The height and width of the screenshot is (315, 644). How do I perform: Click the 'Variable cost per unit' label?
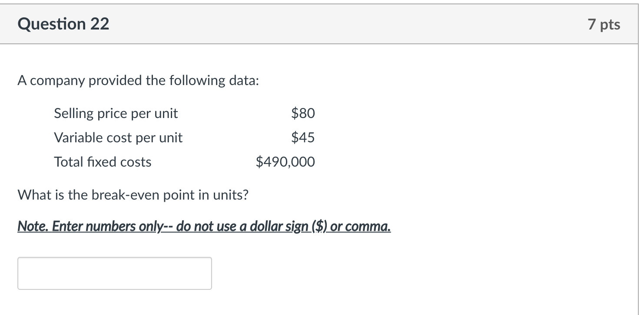tap(118, 138)
